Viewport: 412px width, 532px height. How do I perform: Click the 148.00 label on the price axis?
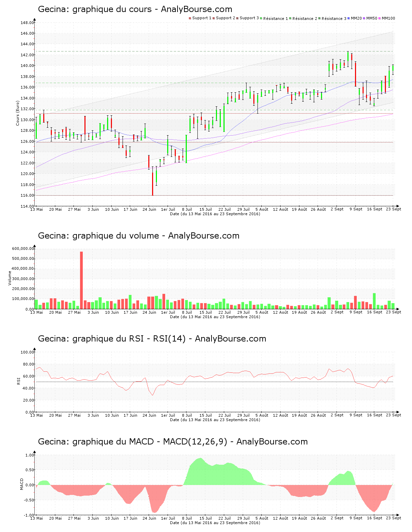click(x=27, y=23)
